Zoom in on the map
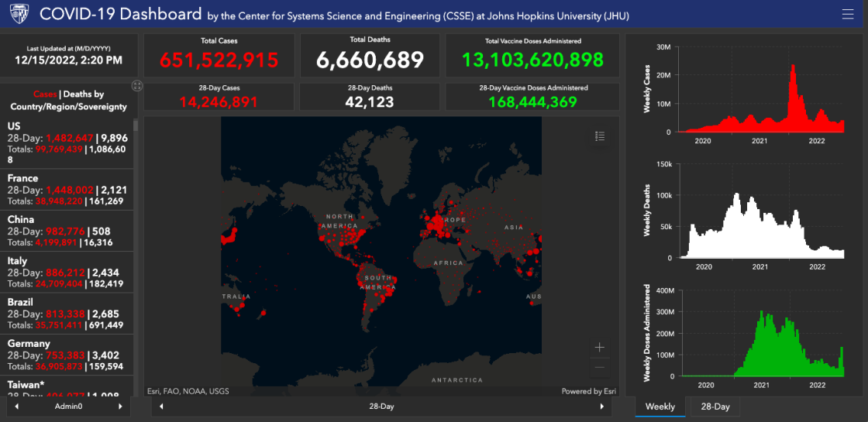The width and height of the screenshot is (868, 422). pos(599,348)
